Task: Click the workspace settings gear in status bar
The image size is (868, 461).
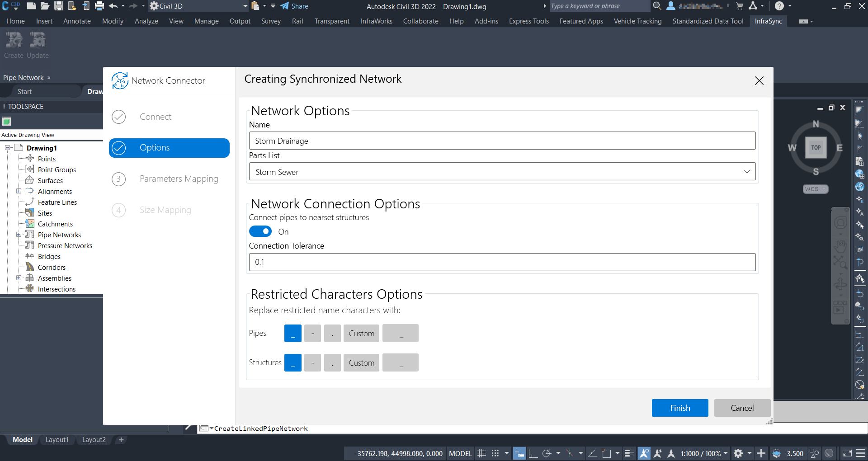Action: click(x=738, y=453)
